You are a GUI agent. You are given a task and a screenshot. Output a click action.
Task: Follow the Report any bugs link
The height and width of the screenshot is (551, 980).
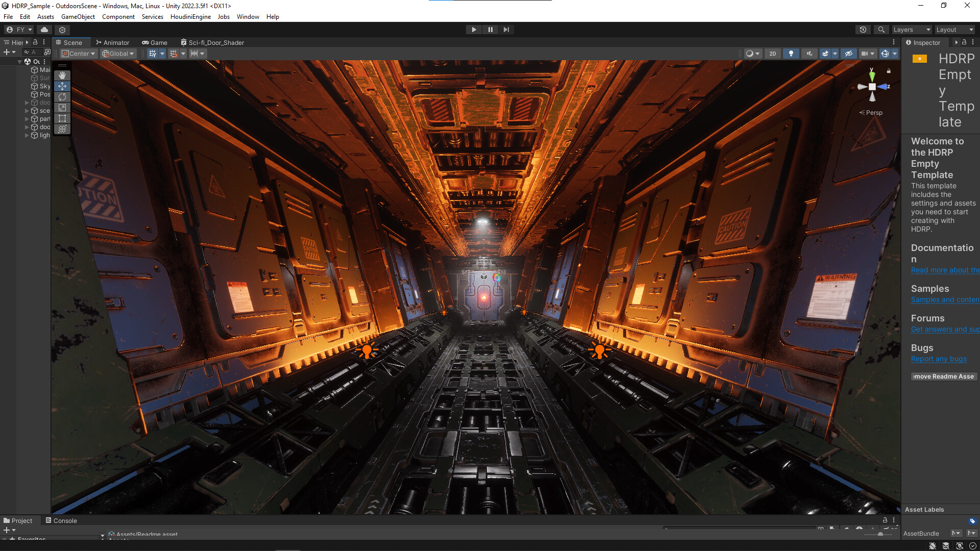click(x=939, y=359)
